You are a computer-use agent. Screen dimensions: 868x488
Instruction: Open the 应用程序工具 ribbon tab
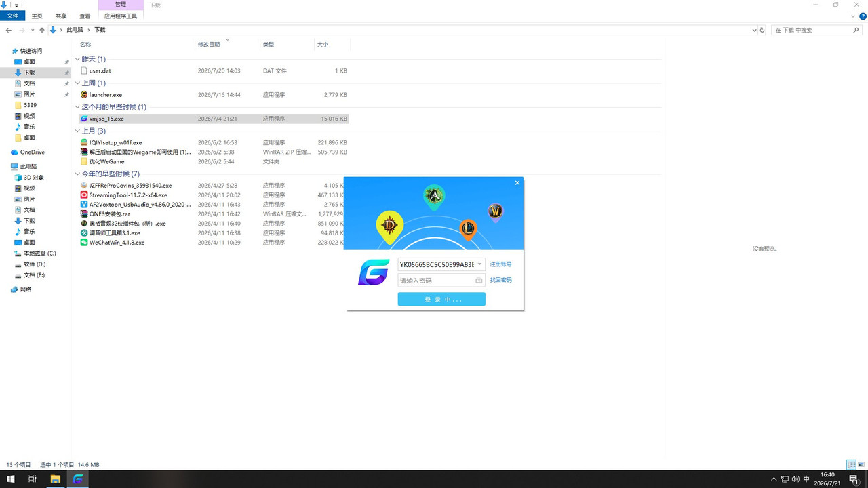pos(121,16)
